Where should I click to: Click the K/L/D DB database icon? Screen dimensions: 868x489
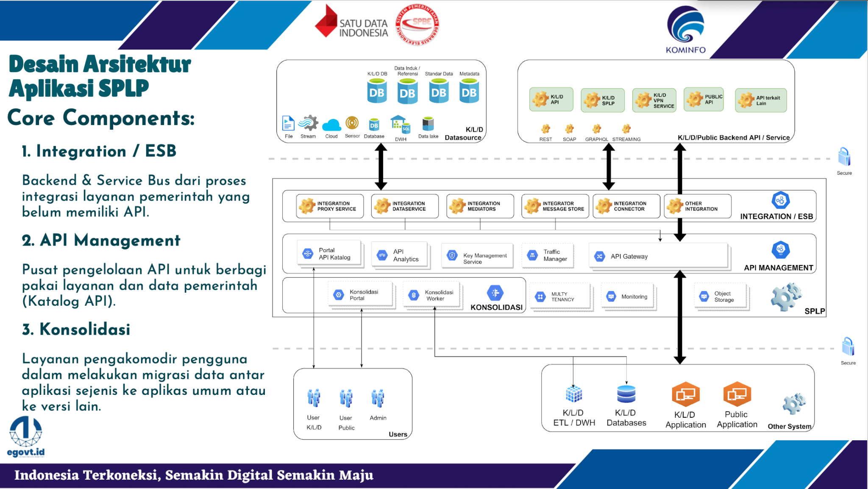[x=376, y=92]
